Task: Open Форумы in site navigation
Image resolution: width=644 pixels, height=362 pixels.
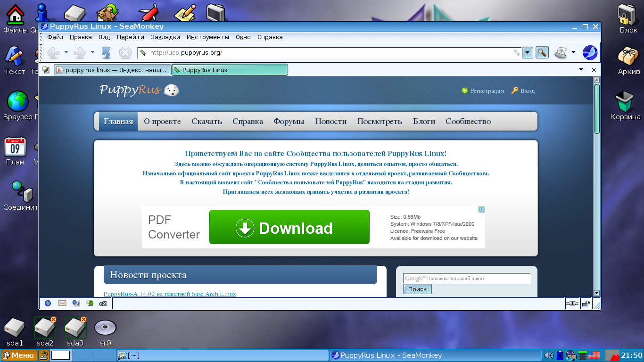Action: tap(289, 121)
